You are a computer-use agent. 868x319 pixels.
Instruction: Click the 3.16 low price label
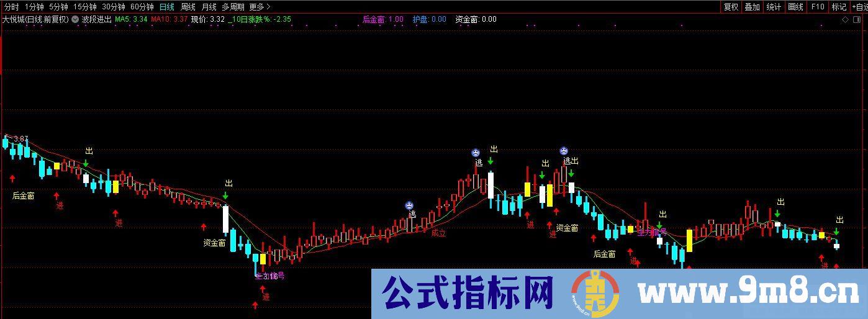click(x=270, y=276)
